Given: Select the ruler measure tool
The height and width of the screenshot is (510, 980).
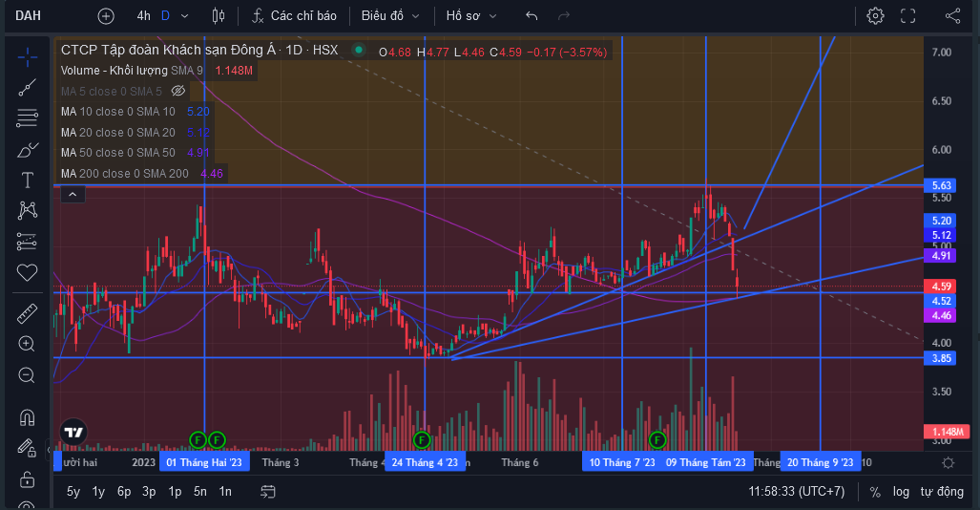Looking at the screenshot, I should pos(27,313).
